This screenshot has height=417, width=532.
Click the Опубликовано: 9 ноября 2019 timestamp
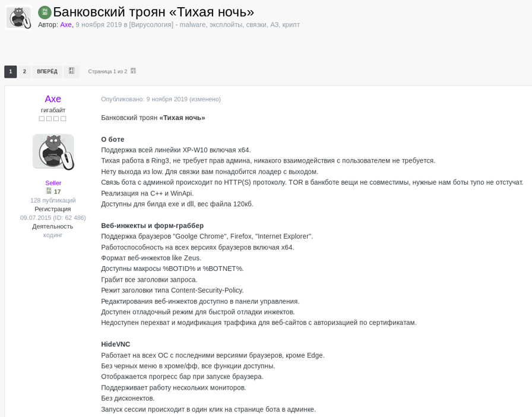144,99
